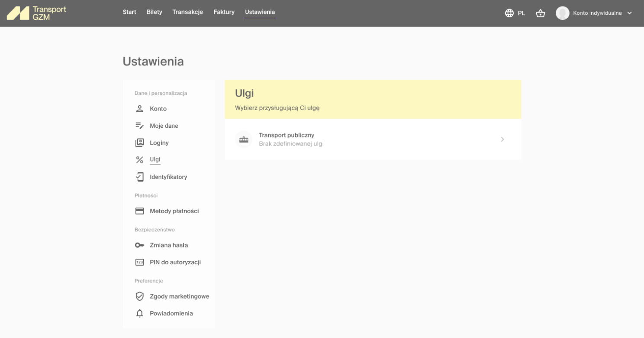Click the key icon for Zmiana hasła

coord(139,245)
